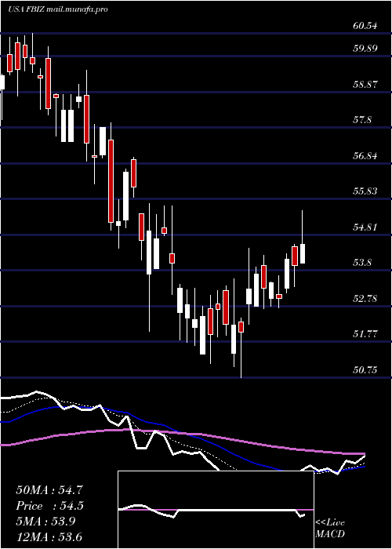Click the <<Live MACD label
Screen dimensions: 392x549
coord(330,529)
